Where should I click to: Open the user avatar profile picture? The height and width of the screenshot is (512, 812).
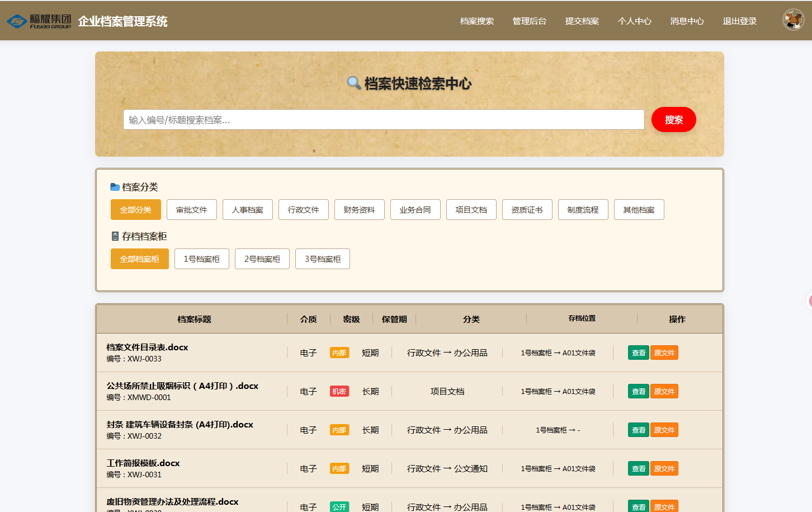(x=793, y=20)
